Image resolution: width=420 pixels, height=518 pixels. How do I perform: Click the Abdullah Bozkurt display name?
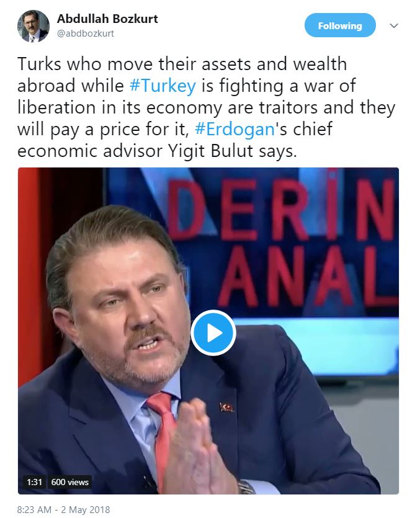(107, 19)
